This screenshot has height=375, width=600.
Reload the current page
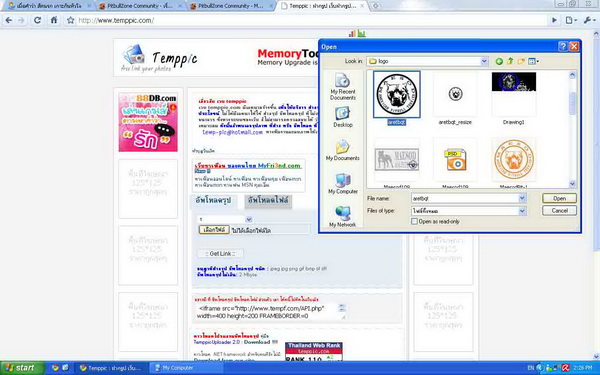(x=38, y=20)
